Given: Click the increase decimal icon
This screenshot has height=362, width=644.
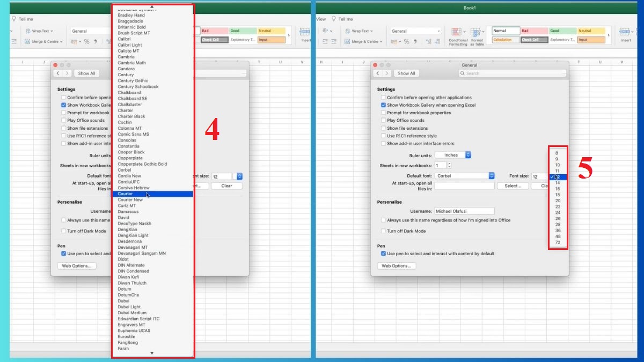Looking at the screenshot, I should pos(429,41).
